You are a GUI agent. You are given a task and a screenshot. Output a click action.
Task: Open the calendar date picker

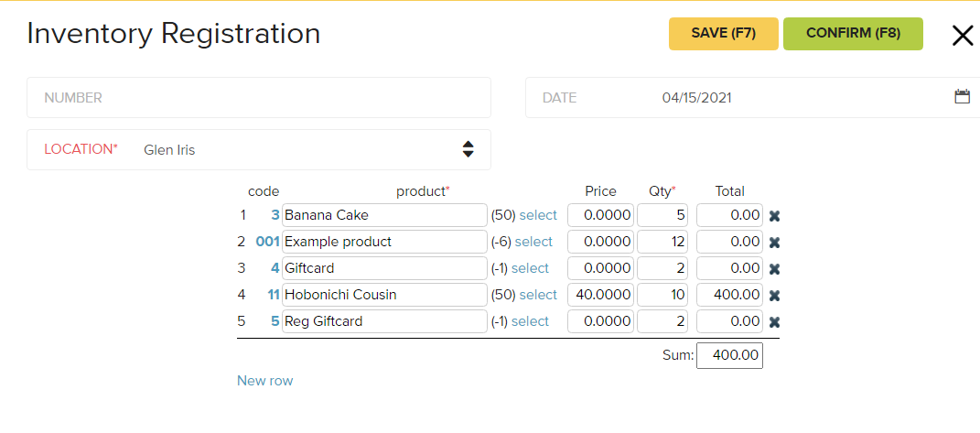[963, 97]
